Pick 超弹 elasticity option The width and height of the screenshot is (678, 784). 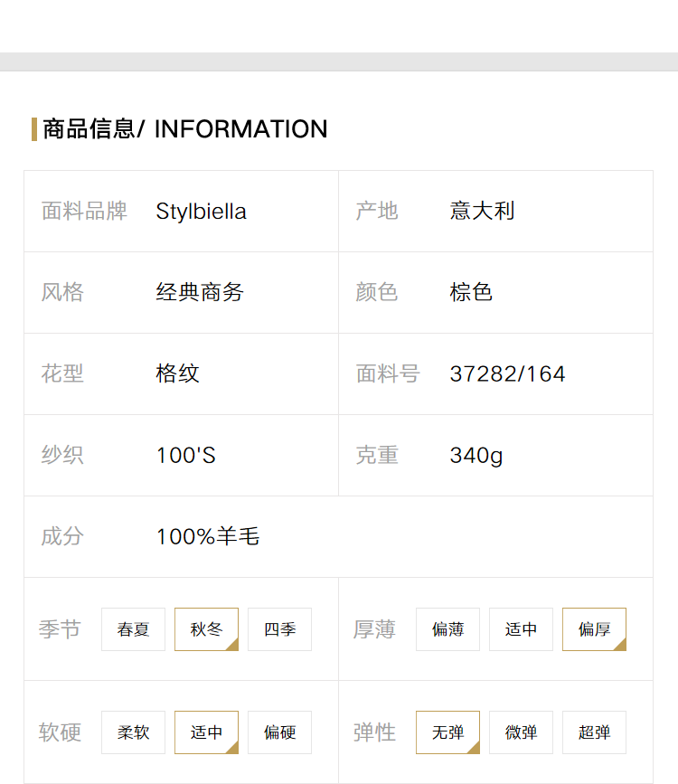[594, 732]
